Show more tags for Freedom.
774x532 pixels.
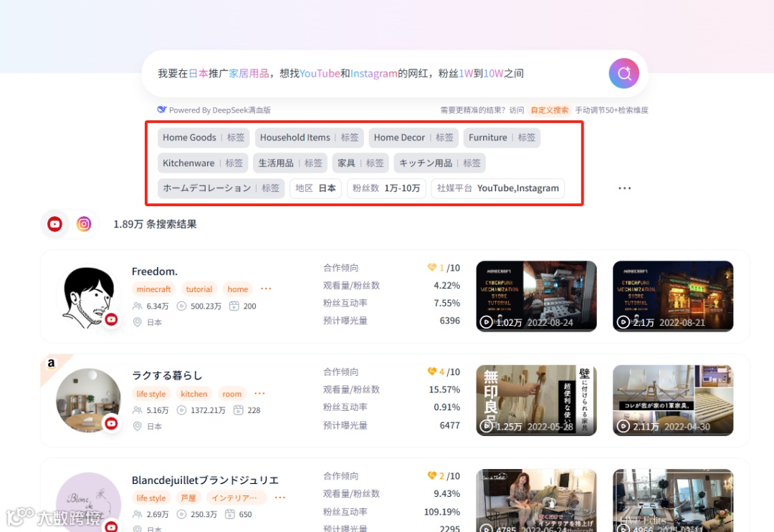point(266,289)
